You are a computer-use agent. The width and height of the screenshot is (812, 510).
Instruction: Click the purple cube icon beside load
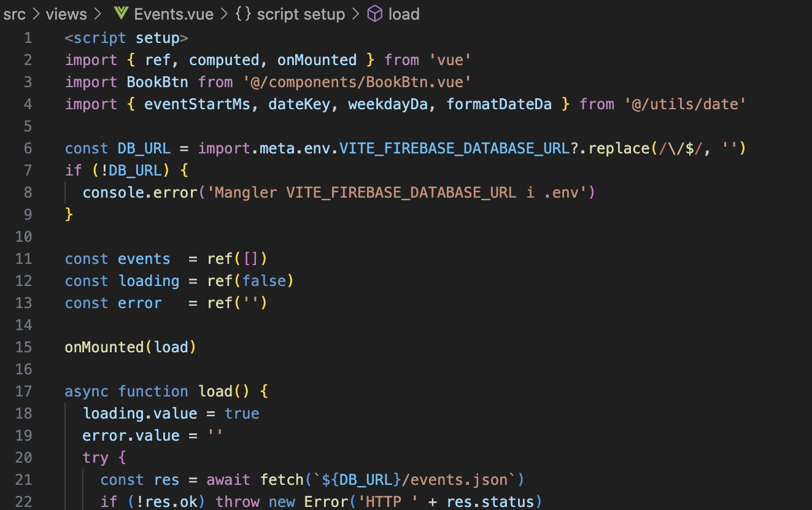[374, 14]
